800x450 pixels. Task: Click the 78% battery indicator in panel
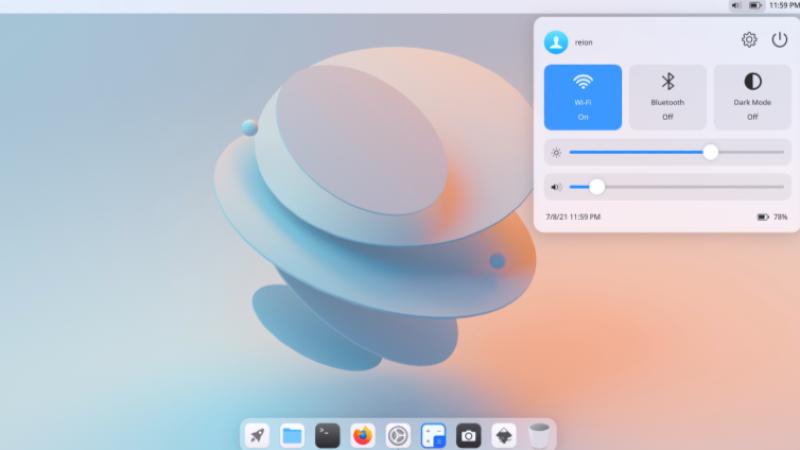[772, 216]
